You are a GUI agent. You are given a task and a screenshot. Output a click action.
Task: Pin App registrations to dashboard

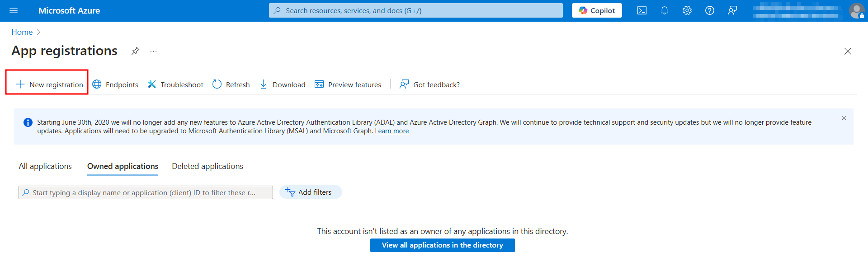point(135,51)
